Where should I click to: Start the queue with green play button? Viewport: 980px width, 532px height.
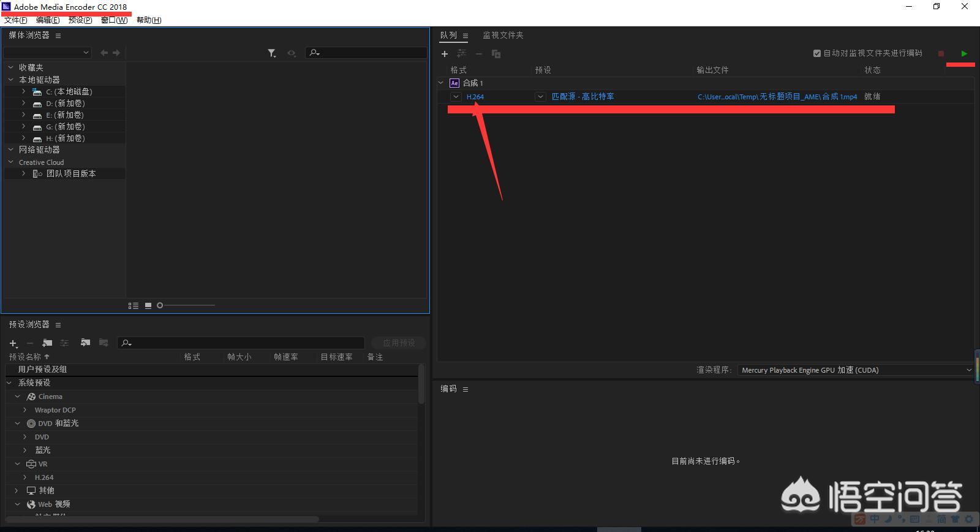click(964, 54)
